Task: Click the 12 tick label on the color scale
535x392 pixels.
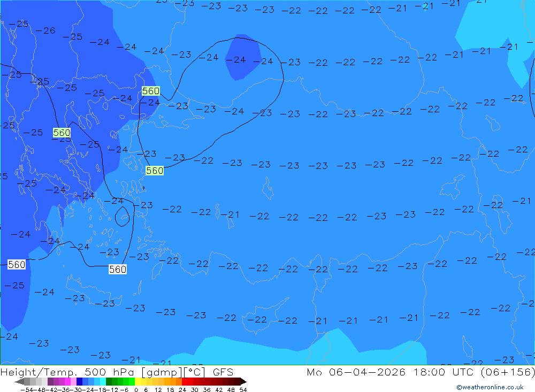Action: 158,390
